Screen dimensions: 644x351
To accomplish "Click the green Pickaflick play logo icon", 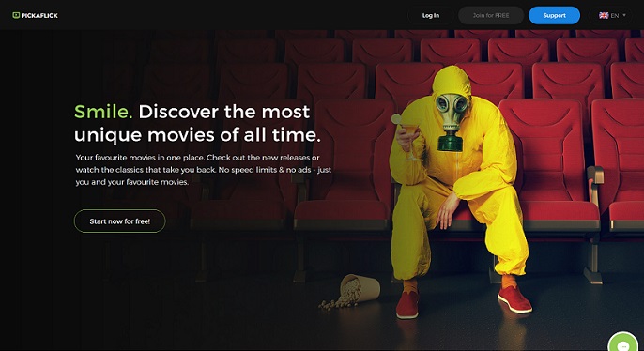I will (16, 15).
